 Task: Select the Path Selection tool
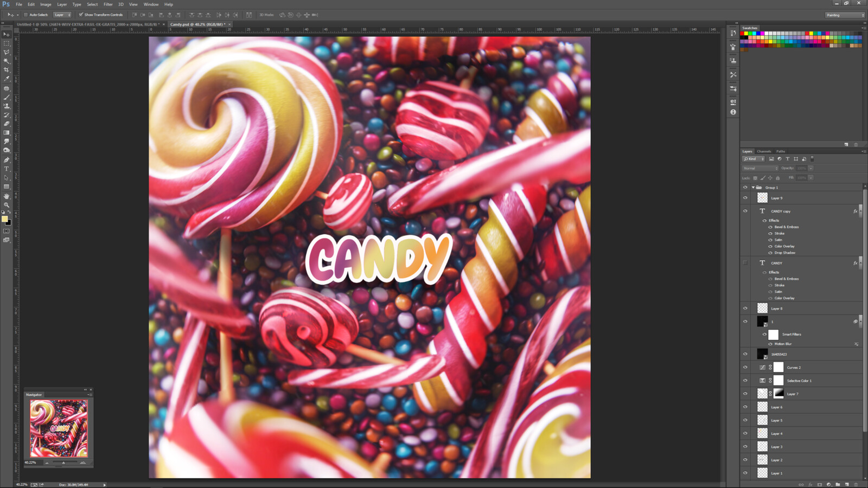[7, 178]
